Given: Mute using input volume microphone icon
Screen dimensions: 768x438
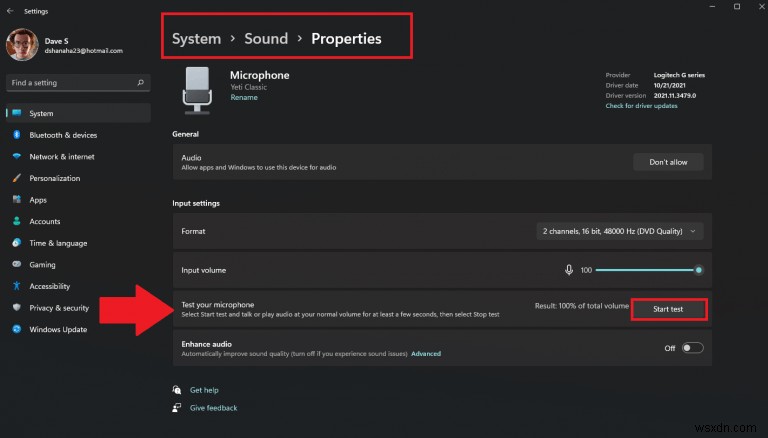Looking at the screenshot, I should [x=569, y=270].
